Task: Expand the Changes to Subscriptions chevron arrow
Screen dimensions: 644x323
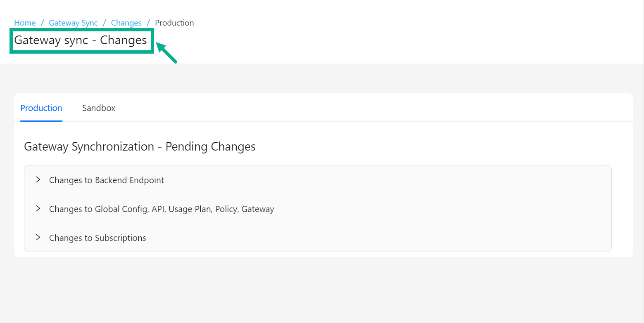Action: click(38, 237)
